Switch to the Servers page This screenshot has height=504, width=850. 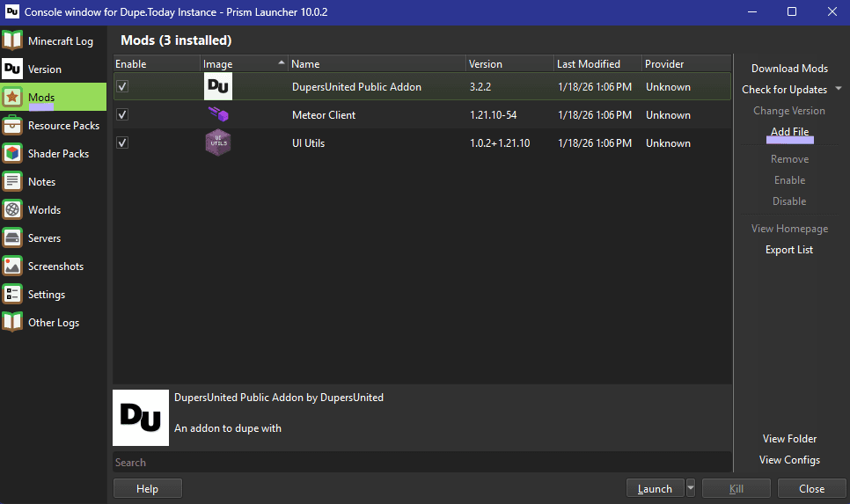pyautogui.click(x=44, y=237)
